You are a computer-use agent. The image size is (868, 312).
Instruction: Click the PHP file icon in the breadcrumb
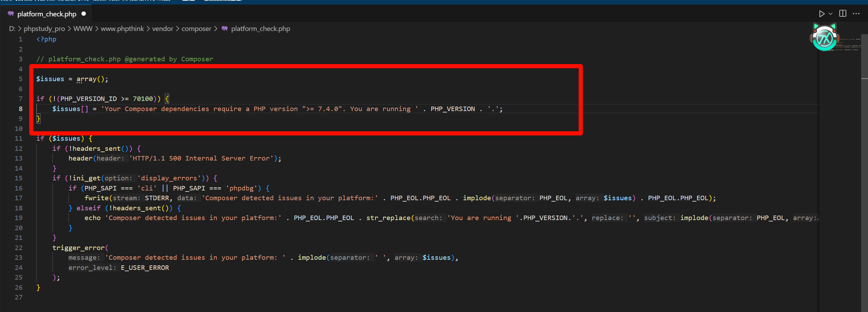pos(225,29)
